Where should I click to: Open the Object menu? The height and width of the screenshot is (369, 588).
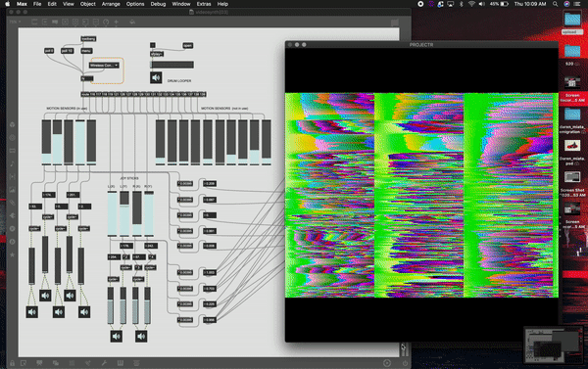[88, 4]
